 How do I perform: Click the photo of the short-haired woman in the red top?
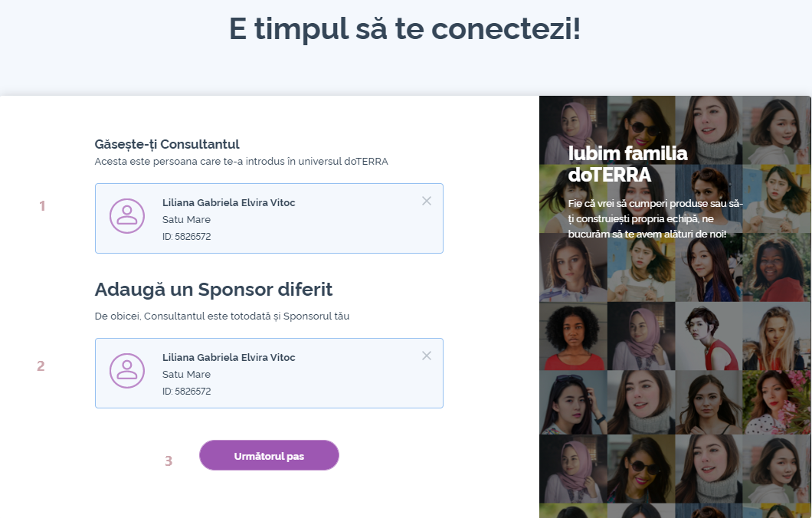(709, 336)
